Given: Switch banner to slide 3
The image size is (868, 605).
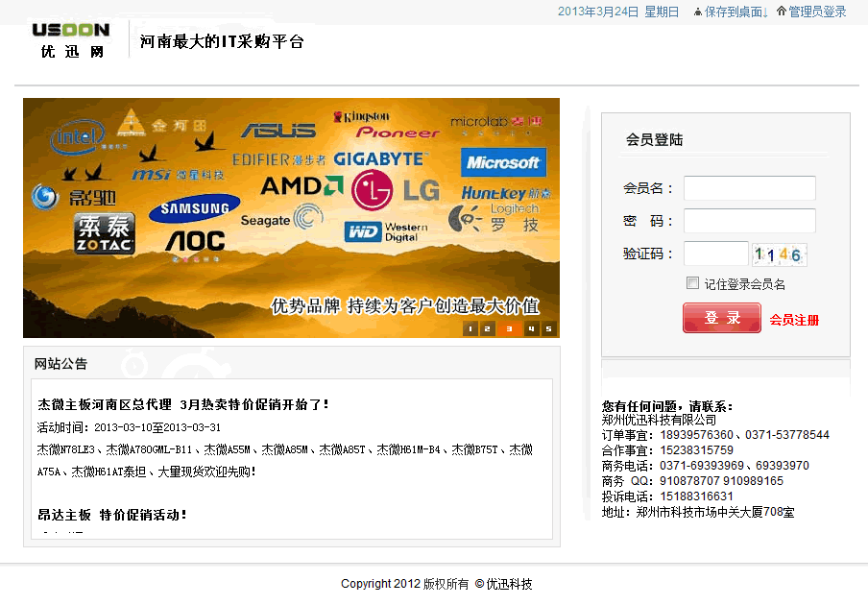Looking at the screenshot, I should tap(509, 328).
